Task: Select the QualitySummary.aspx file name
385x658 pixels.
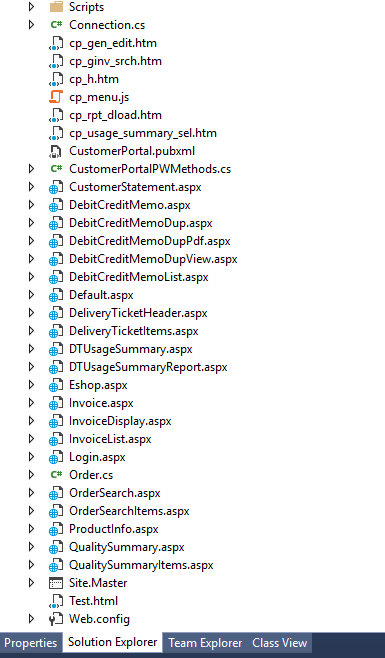Action: click(127, 547)
